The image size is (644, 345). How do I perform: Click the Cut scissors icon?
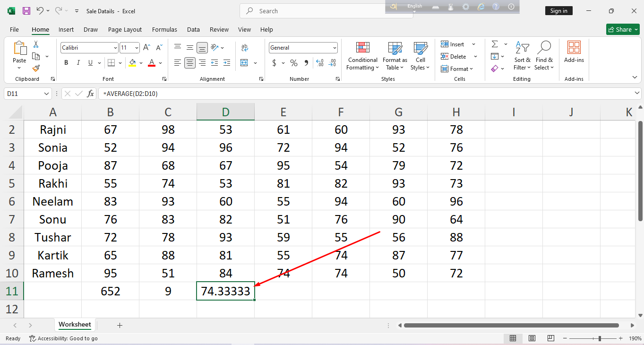pos(36,44)
